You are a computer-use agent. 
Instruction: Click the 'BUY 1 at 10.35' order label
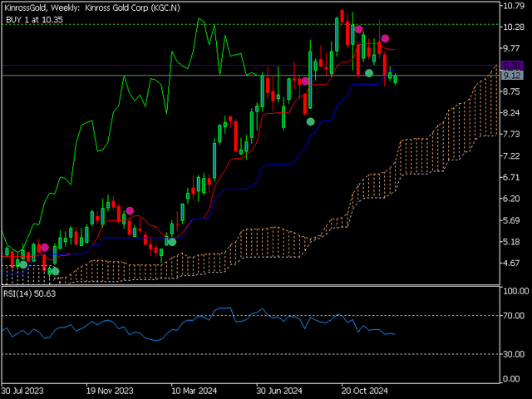coord(34,20)
